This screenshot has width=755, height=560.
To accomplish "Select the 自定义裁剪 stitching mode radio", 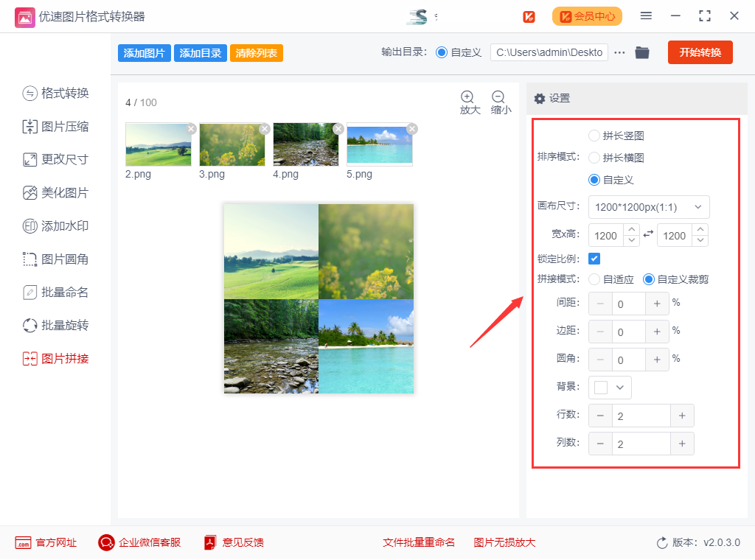I will pyautogui.click(x=649, y=279).
